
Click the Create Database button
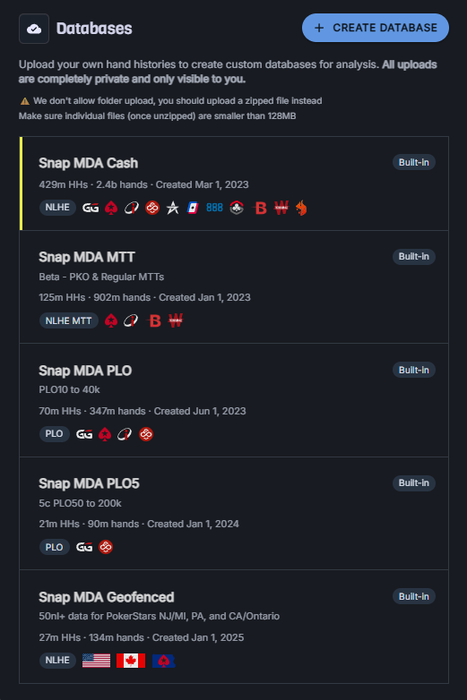(x=375, y=28)
